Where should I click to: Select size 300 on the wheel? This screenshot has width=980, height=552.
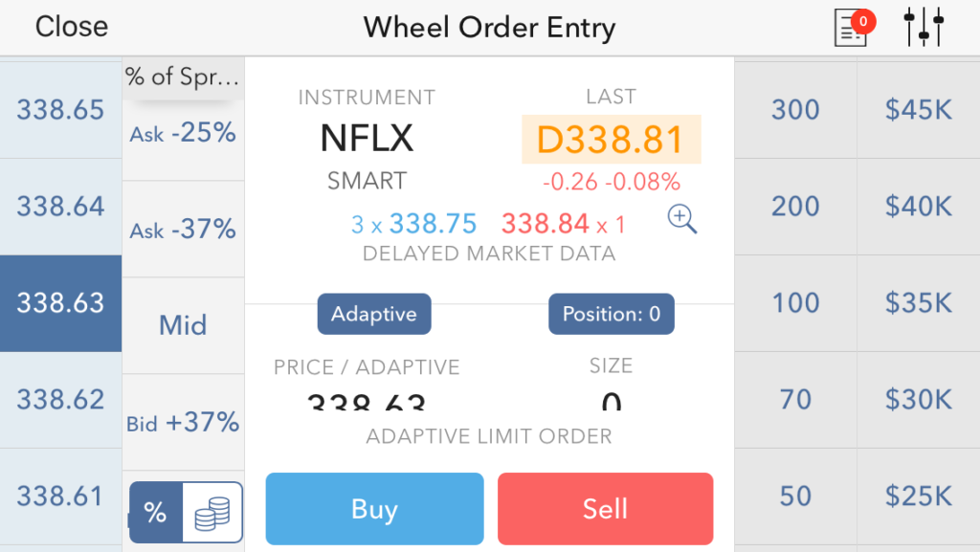[x=795, y=110]
